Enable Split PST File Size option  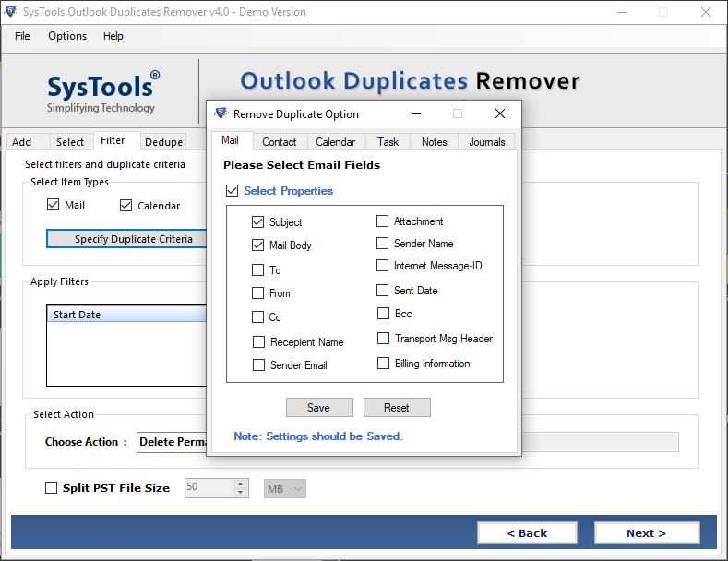click(52, 488)
